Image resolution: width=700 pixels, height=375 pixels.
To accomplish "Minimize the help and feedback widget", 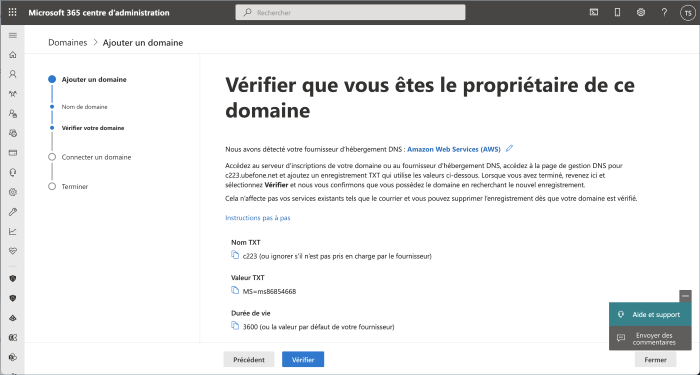I will (685, 296).
